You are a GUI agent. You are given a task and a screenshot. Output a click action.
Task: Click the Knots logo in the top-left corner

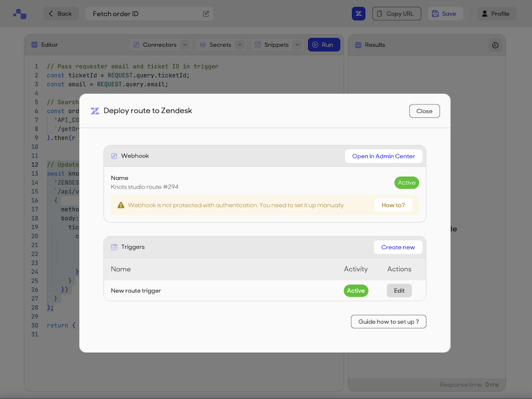(x=19, y=14)
